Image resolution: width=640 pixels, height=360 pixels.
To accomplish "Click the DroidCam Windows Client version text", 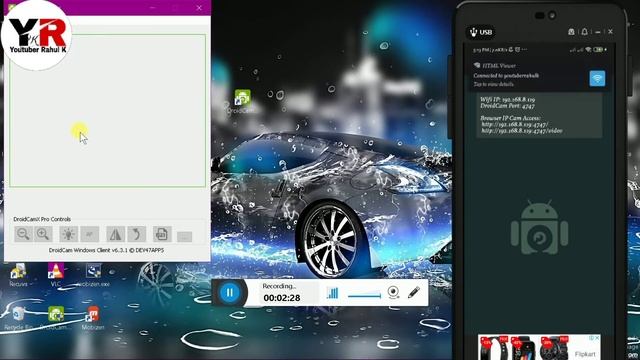I will [x=106, y=250].
